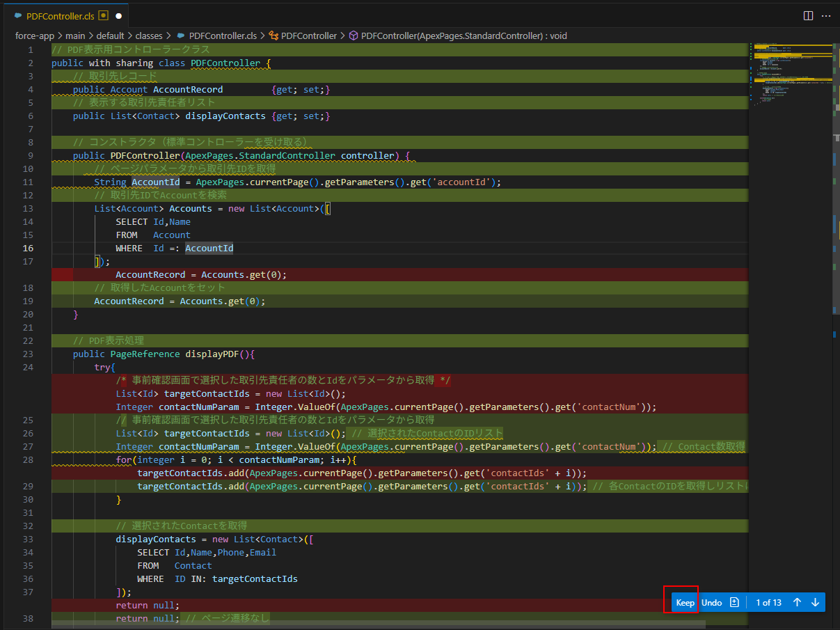The width and height of the screenshot is (840, 630).
Task: Open the force-app breadcrumb dropdown
Action: click(35, 36)
